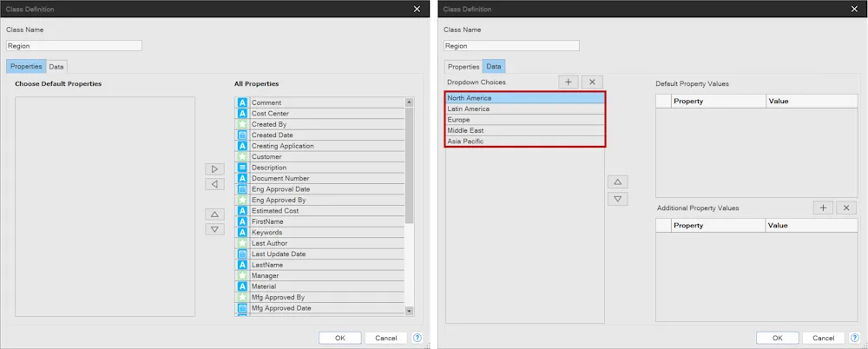Viewport: 868px width, 349px height.
Task: Click the calendar icon beside Last Update Date
Action: point(242,254)
